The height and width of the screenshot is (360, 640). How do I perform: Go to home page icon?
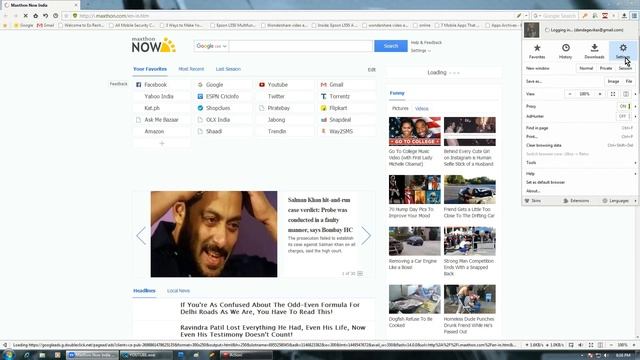(36, 16)
